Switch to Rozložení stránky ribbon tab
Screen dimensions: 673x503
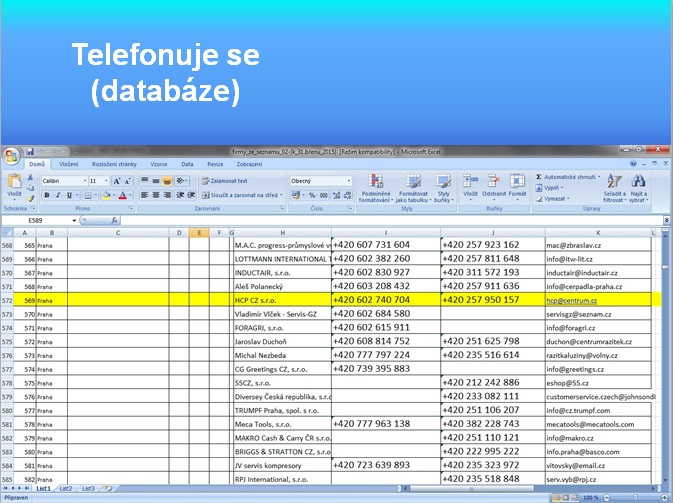(x=114, y=164)
